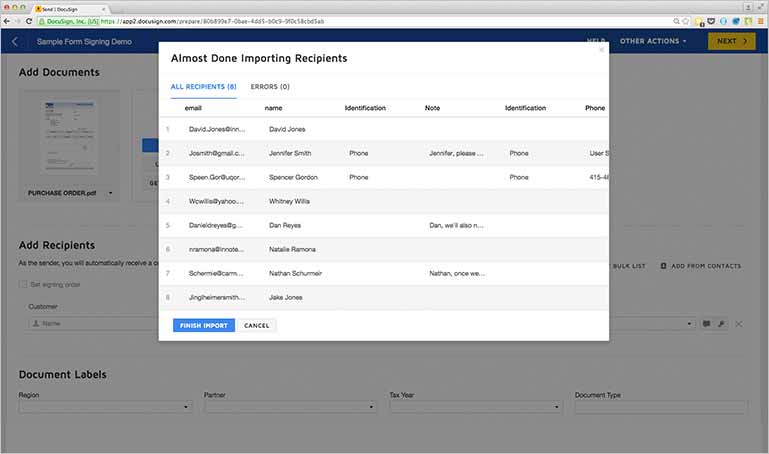
Task: Open the Tax Year dropdown
Action: 475,407
